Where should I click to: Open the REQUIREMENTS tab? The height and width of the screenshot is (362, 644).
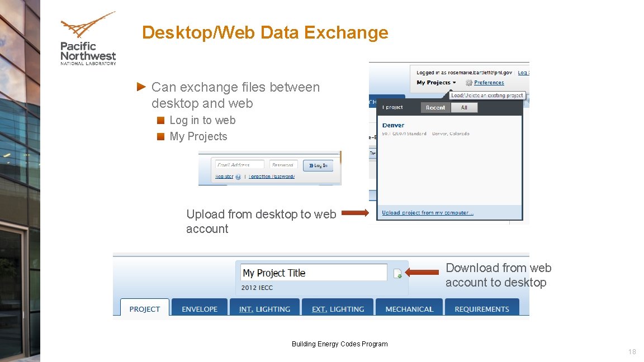[x=482, y=308]
